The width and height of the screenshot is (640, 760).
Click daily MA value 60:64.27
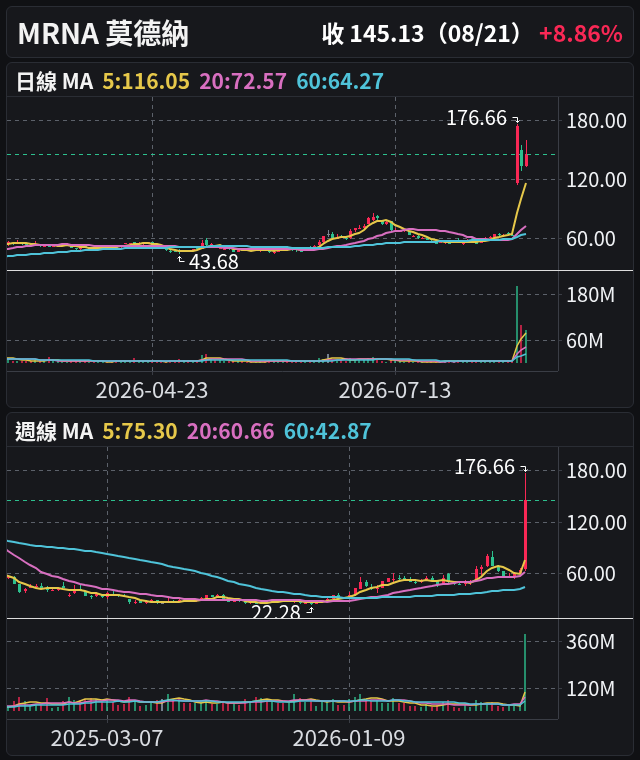pos(340,81)
